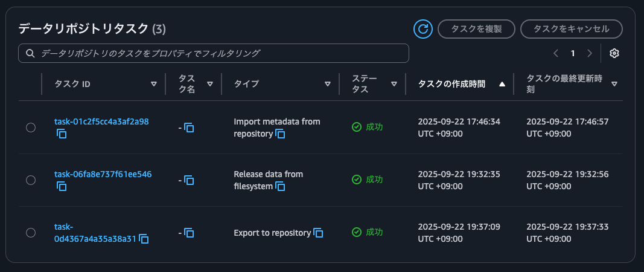The height and width of the screenshot is (272, 644).
Task: Copy task ID task-0d4367a4a35a38a31
Action: click(144, 239)
